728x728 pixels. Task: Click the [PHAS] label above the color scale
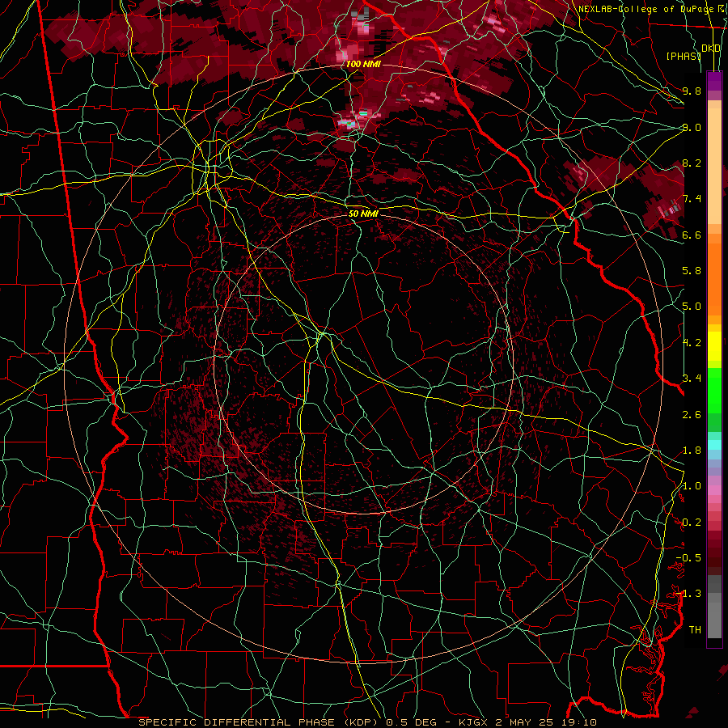(683, 56)
